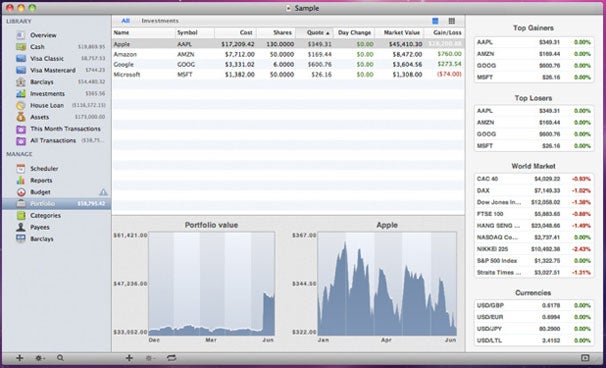Click the sidebar add plus button

pos(19,358)
